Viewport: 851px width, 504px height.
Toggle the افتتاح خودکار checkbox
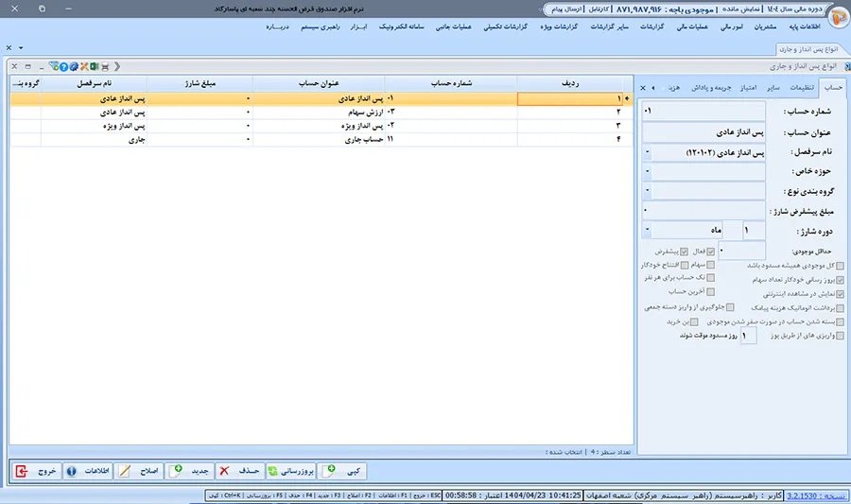(x=685, y=265)
